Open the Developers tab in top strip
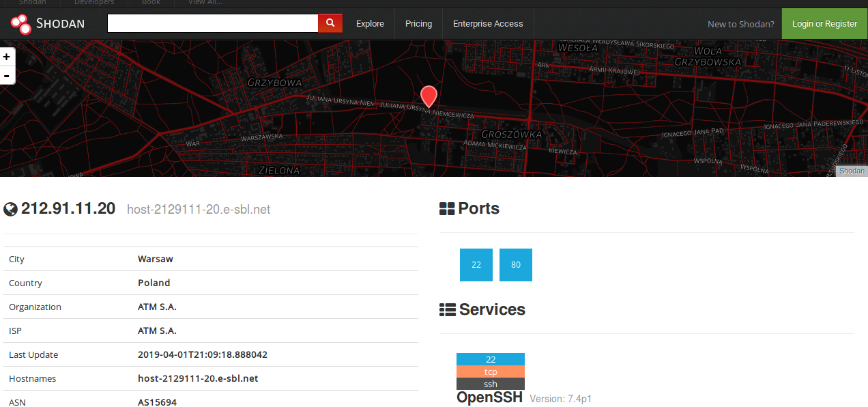The height and width of the screenshot is (407, 868). point(94,3)
